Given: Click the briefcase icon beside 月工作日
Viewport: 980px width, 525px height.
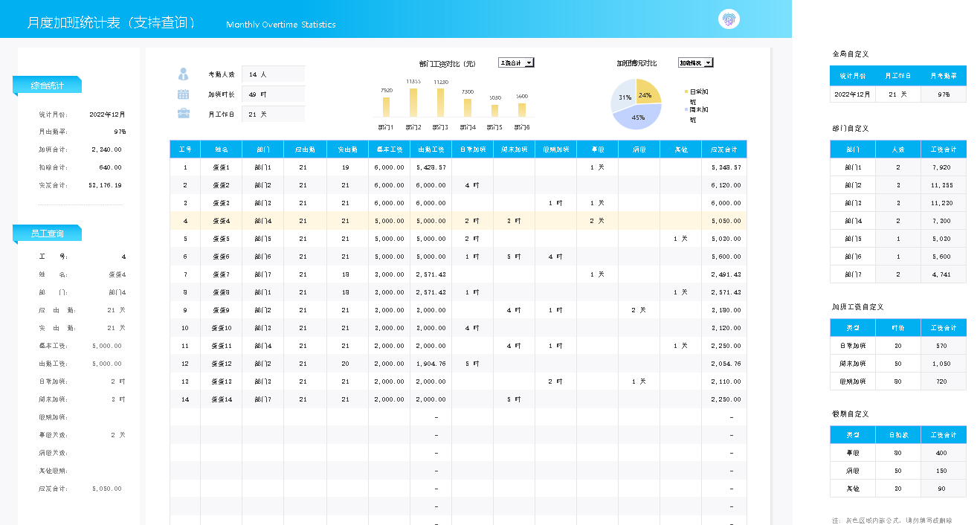Looking at the screenshot, I should pos(183,114).
